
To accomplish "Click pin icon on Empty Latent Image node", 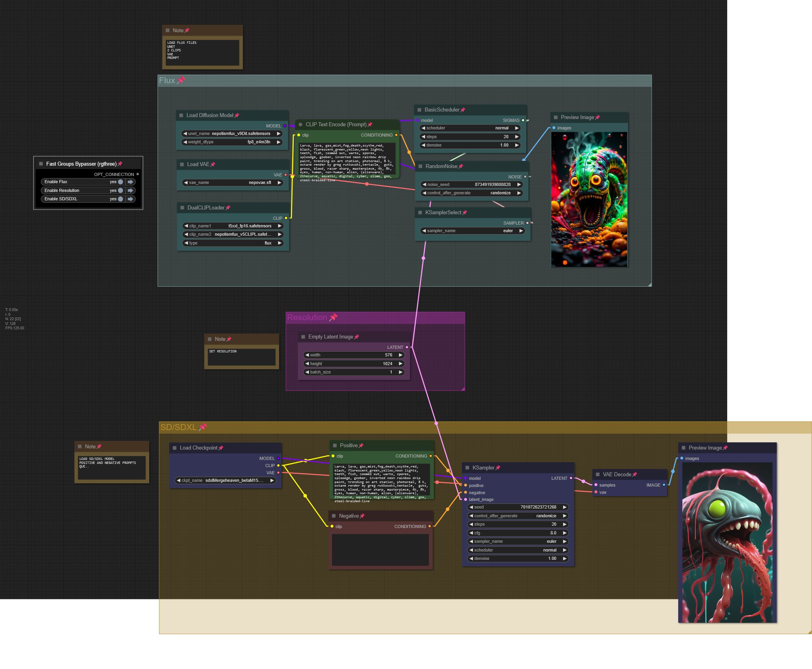I will pos(357,337).
